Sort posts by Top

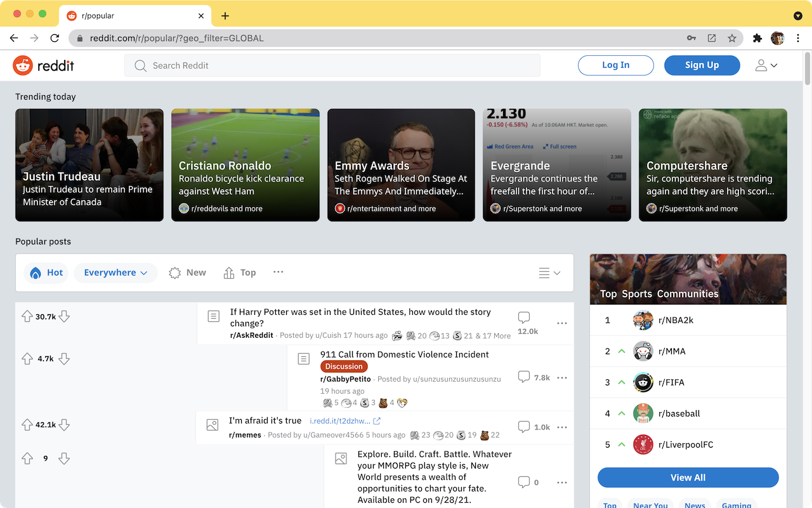click(239, 272)
